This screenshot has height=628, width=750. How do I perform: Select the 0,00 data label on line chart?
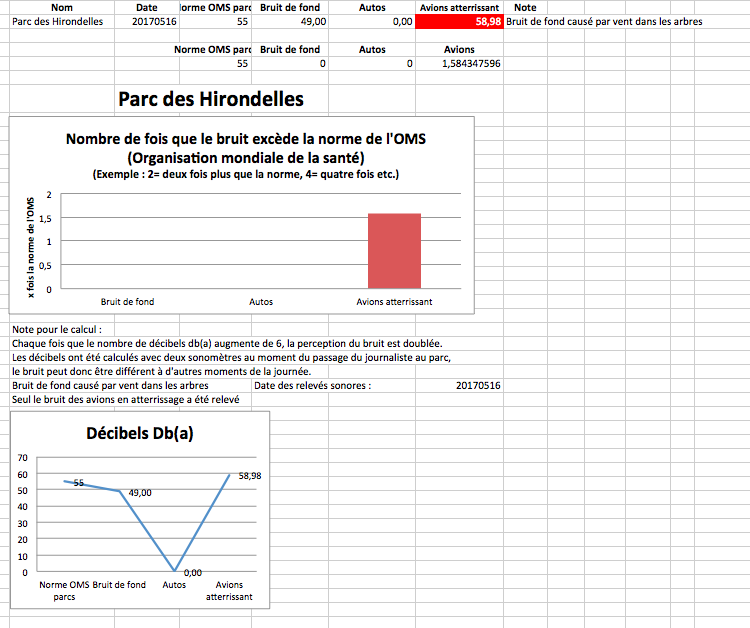pos(192,572)
